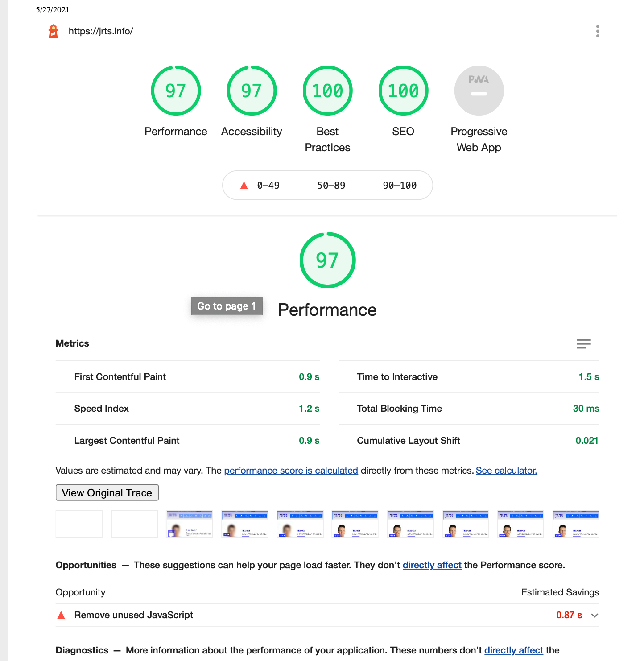Click the Estimated Savings column header
Viewport: 644px width, 661px height.
pyautogui.click(x=560, y=592)
